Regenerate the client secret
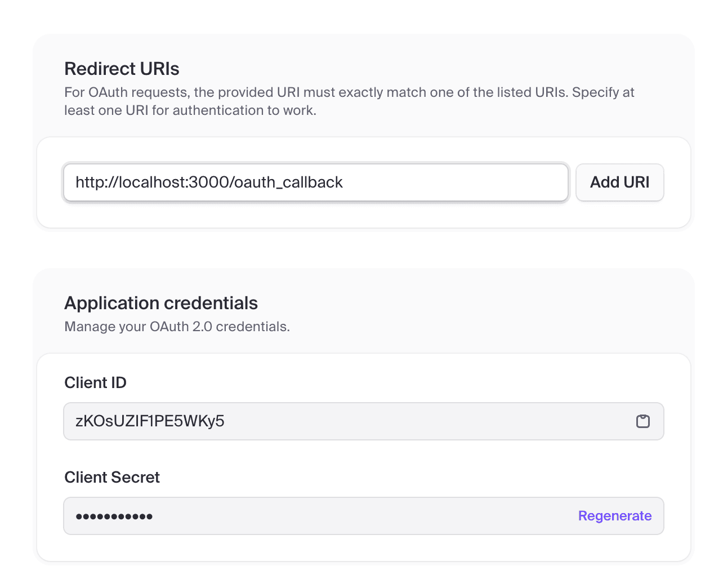This screenshot has height=588, width=723. pos(615,516)
